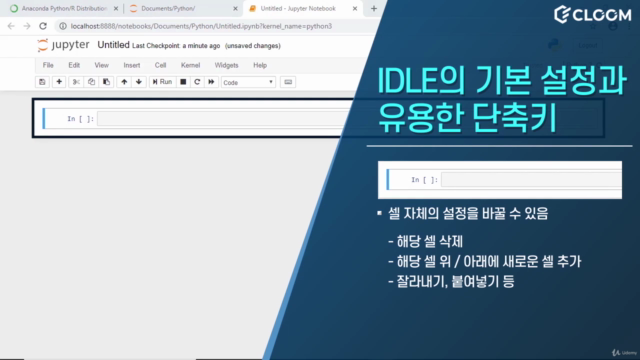Interrupt the kernel stop icon
The image size is (640, 360).
[x=183, y=82]
